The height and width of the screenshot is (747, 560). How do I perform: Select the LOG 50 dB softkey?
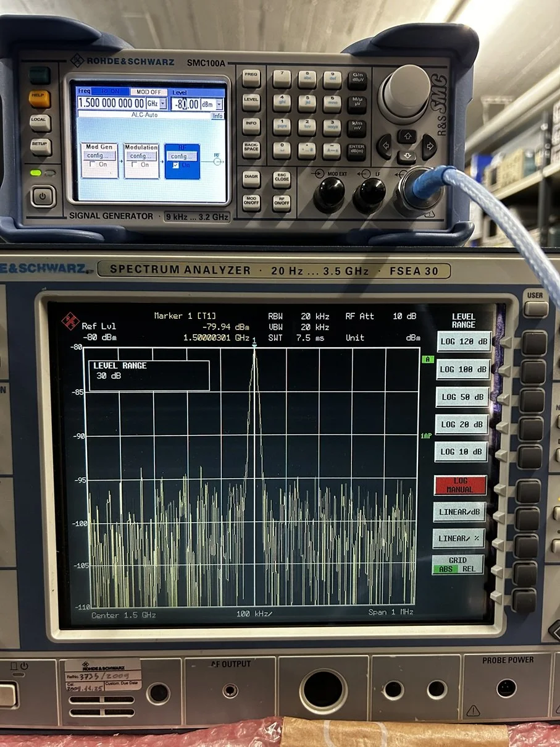pyautogui.click(x=462, y=397)
